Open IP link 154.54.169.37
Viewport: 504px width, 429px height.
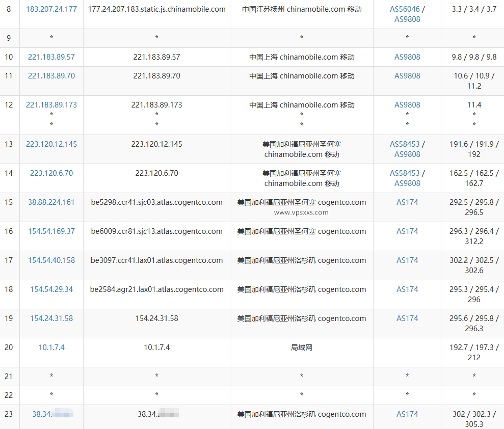coord(51,231)
